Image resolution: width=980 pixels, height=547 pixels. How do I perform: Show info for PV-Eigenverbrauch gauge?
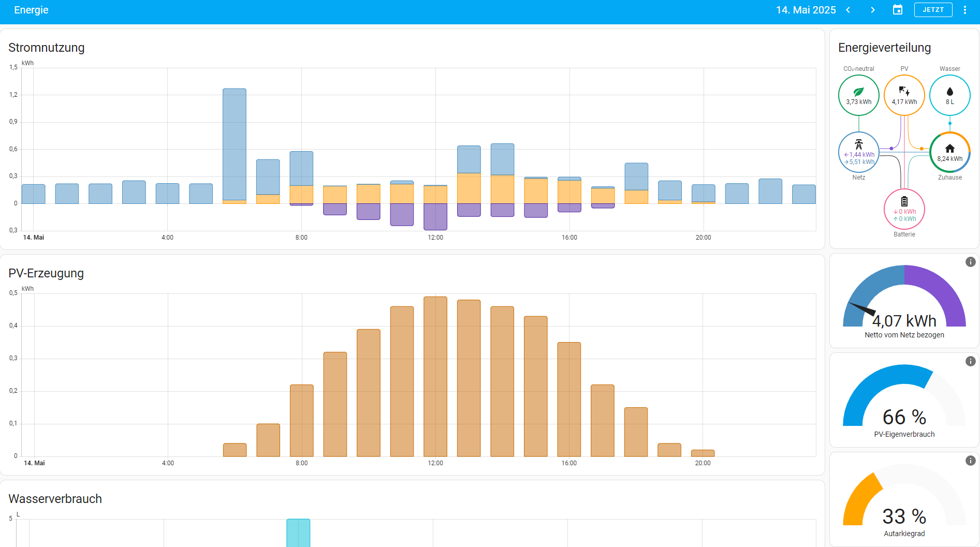pyautogui.click(x=970, y=361)
